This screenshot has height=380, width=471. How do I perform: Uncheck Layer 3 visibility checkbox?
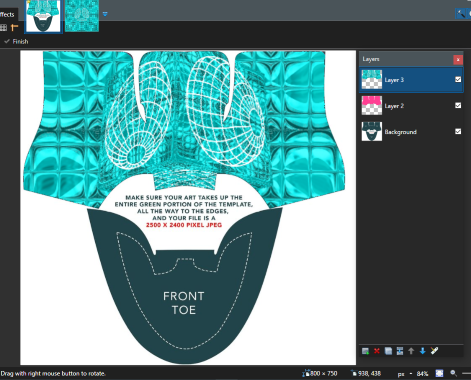(458, 79)
